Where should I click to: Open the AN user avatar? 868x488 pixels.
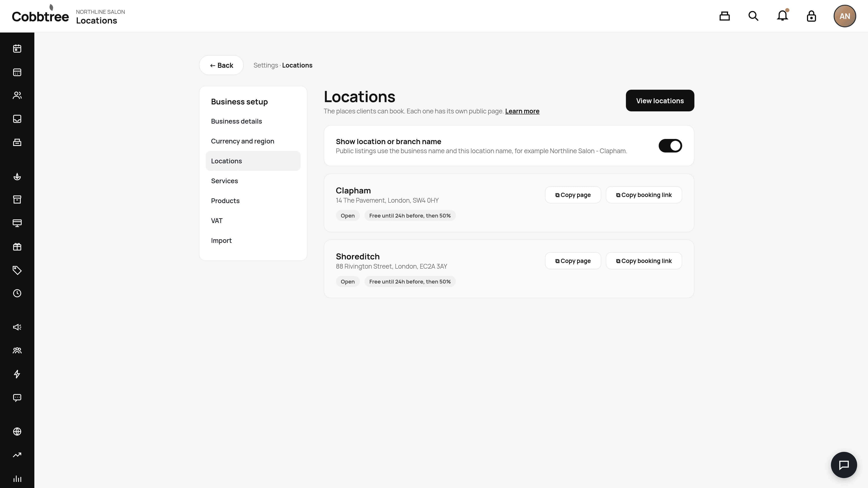[845, 16]
